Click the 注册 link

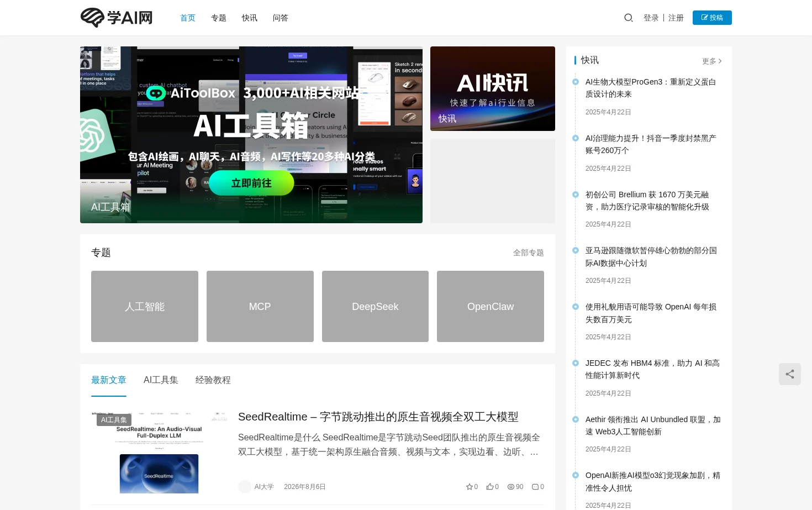pos(676,18)
